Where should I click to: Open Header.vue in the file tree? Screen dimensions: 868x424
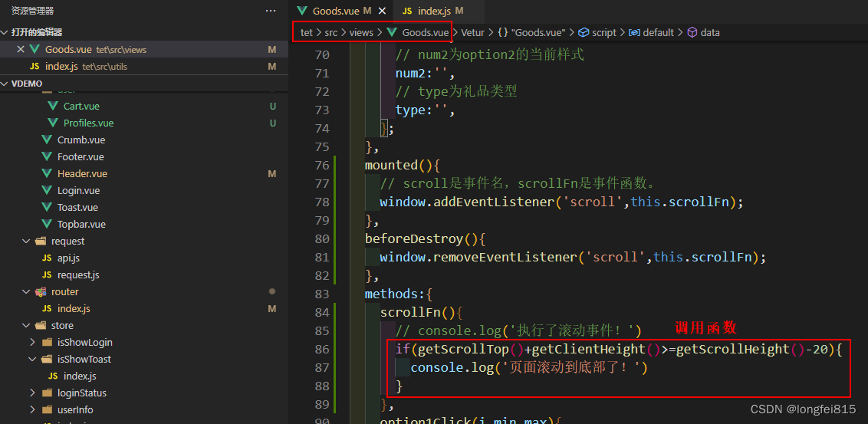pyautogui.click(x=82, y=173)
